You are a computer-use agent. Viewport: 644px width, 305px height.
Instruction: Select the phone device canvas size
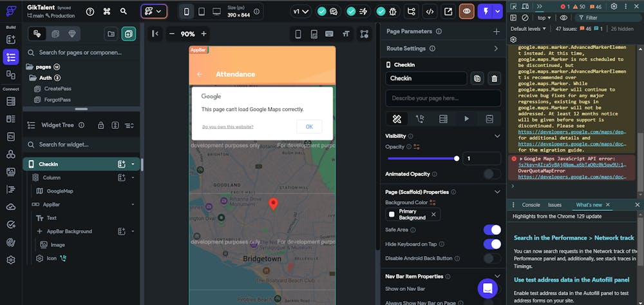[x=186, y=12]
